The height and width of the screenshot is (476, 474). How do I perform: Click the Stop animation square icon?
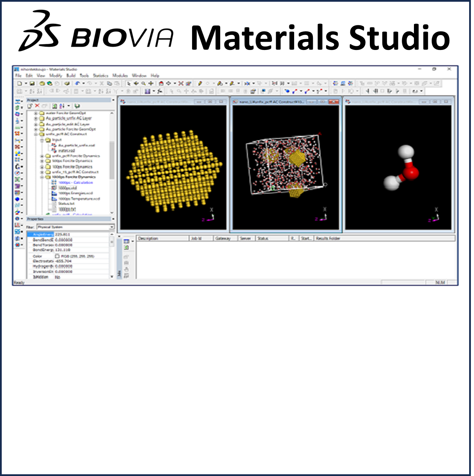(382, 91)
